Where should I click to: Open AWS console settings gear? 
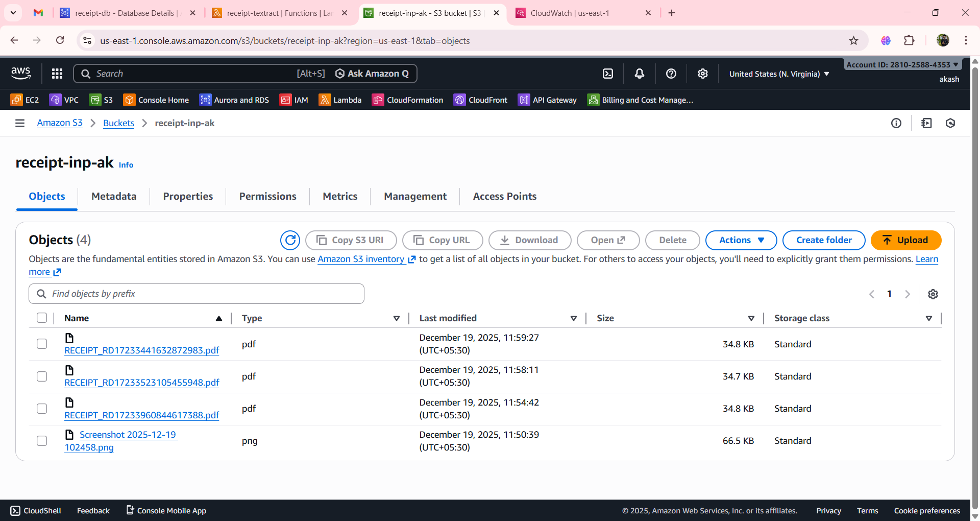pyautogui.click(x=703, y=74)
